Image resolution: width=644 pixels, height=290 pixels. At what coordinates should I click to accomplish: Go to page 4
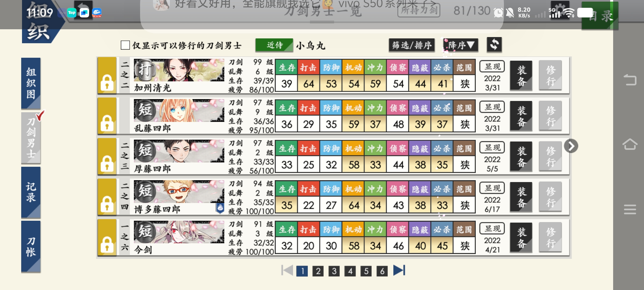(350, 271)
